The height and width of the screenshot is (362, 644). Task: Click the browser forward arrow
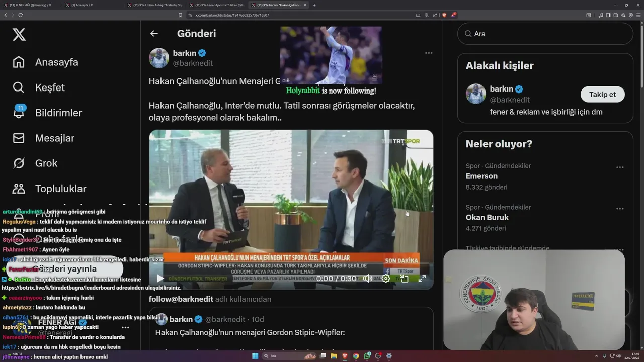click(x=13, y=15)
